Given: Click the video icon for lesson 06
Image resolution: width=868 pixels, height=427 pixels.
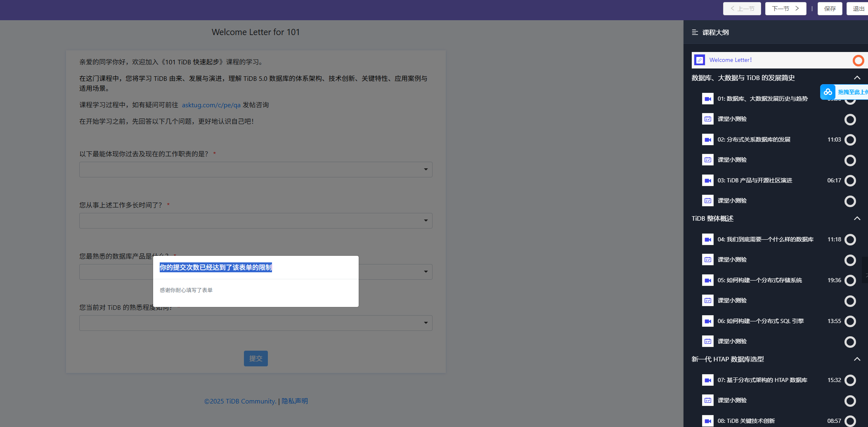Looking at the screenshot, I should click(708, 321).
